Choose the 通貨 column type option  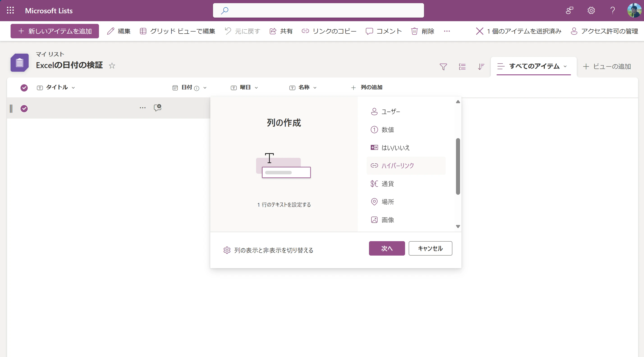coord(387,183)
